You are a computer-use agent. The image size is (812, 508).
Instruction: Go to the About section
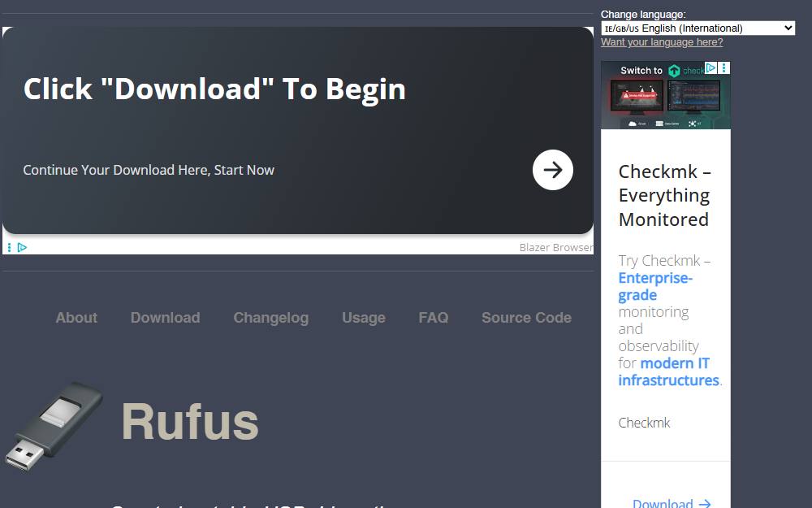(76, 317)
